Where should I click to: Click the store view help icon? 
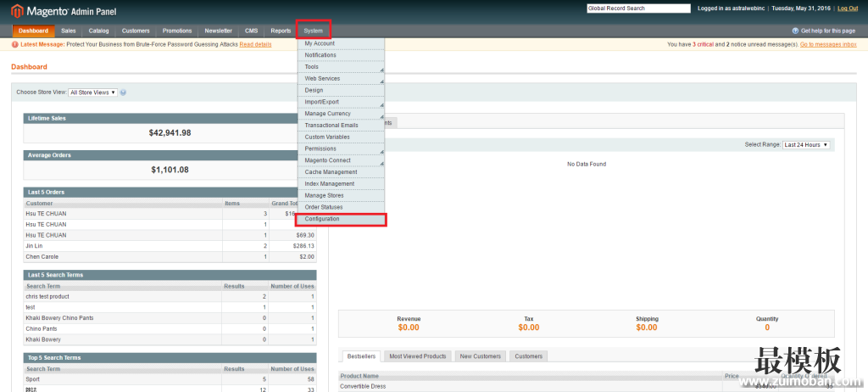coord(123,92)
